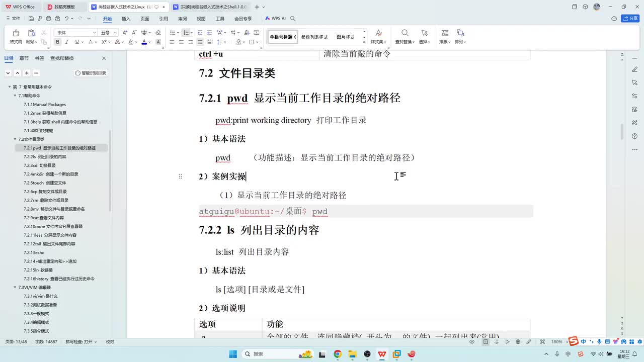Select 参数列表样式 style
This screenshot has height=362, width=644.
(314, 37)
